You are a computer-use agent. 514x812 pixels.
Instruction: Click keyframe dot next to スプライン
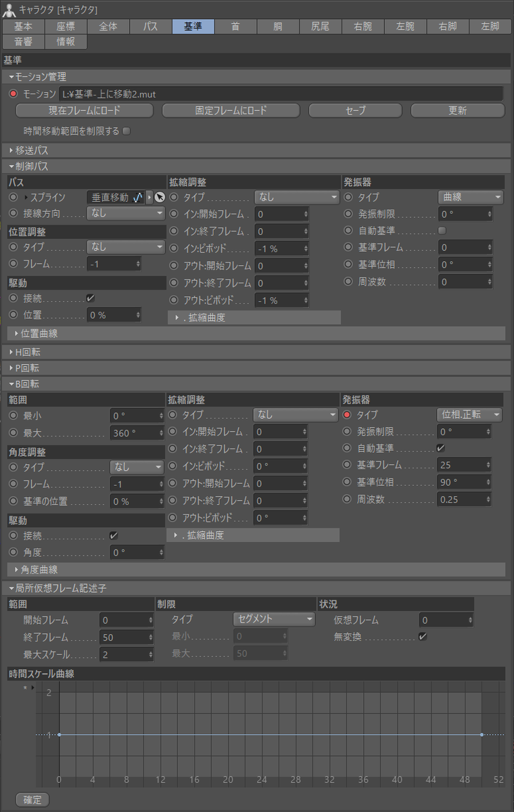pyautogui.click(x=13, y=198)
